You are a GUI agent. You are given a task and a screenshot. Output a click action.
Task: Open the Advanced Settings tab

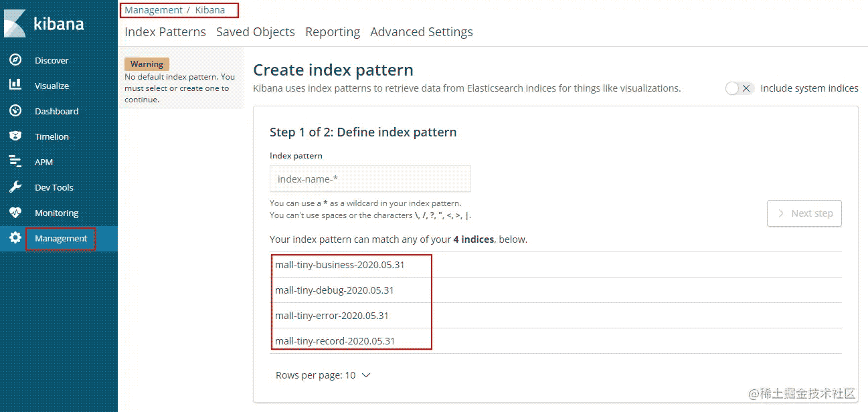[x=422, y=31]
